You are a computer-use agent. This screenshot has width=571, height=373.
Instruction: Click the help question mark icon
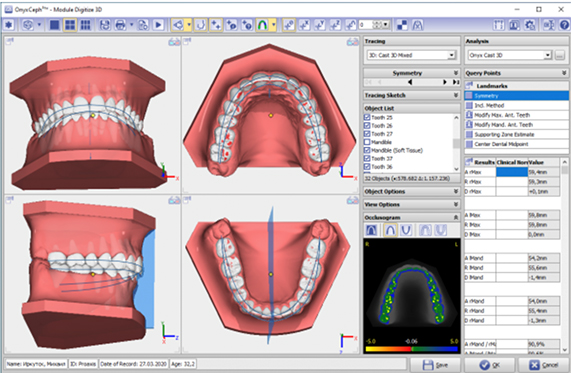click(x=564, y=25)
